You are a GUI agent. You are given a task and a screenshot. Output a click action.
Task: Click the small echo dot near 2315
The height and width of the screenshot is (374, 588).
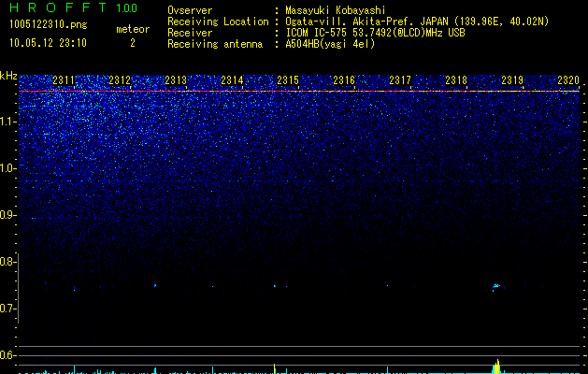[275, 286]
